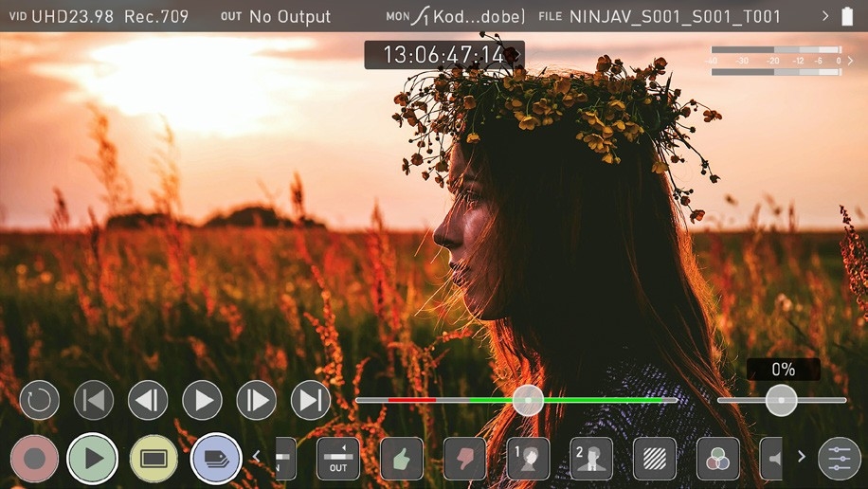This screenshot has height=489, width=868.
Task: Toggle loop playback with circular arrow
Action: pyautogui.click(x=39, y=400)
